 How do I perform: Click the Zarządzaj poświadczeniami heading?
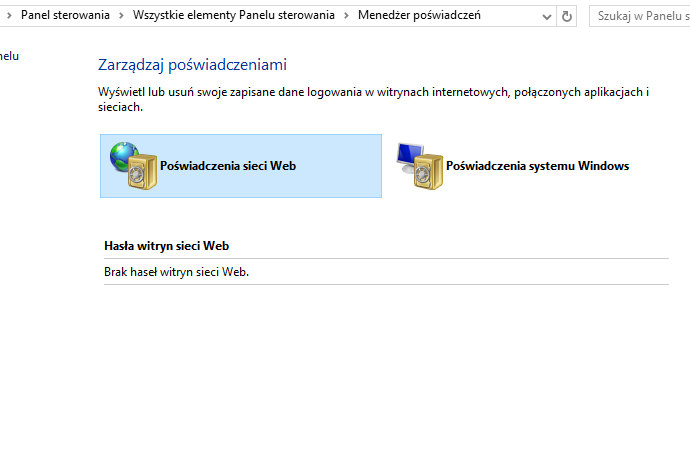[x=192, y=65]
